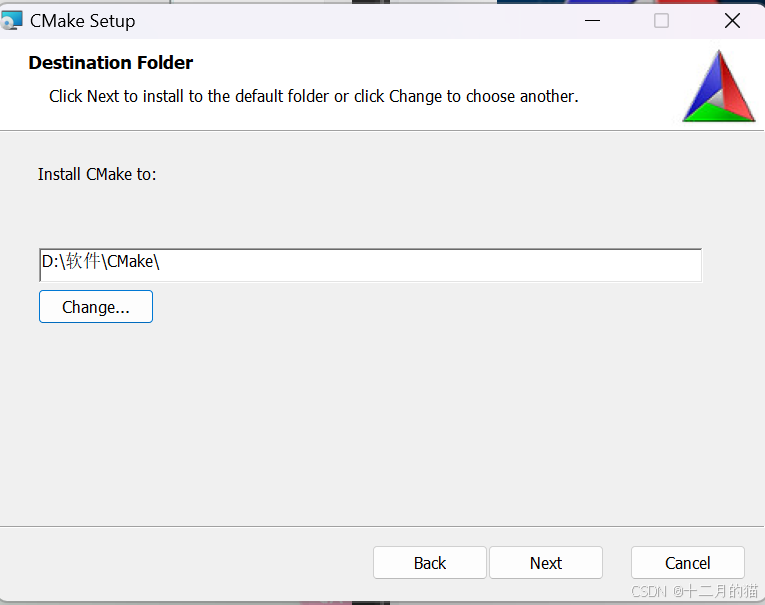Minimize the CMake Setup window
The height and width of the screenshot is (605, 765).
(592, 20)
